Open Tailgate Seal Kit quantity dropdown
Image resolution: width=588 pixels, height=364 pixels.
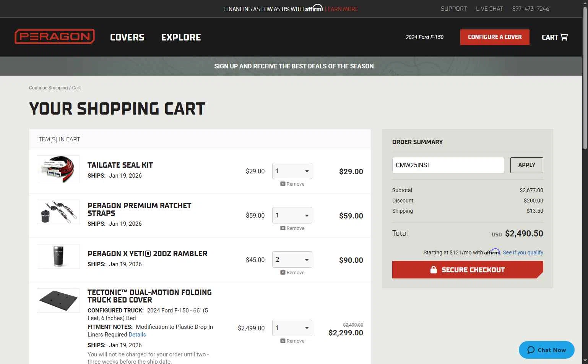(292, 171)
